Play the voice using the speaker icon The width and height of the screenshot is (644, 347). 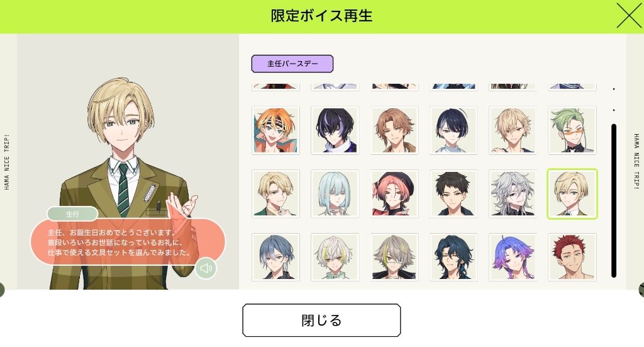206,268
